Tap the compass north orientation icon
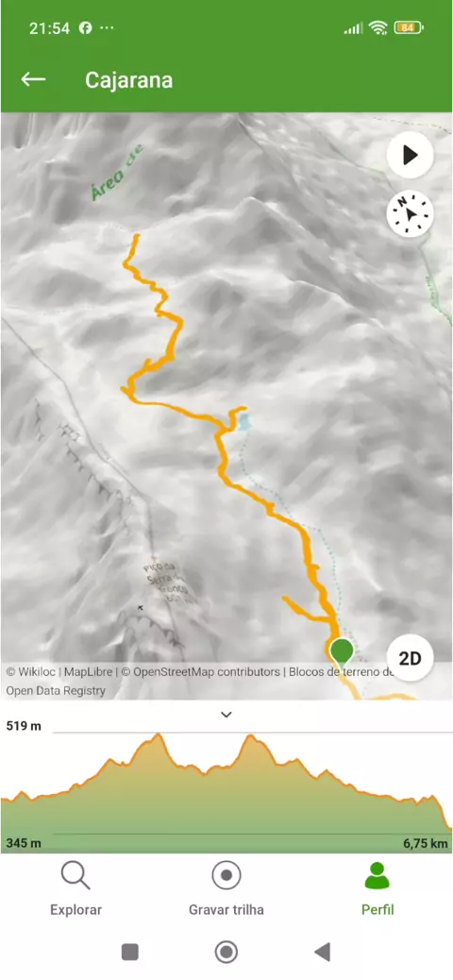This screenshot has width=453, height=980. pos(410,214)
